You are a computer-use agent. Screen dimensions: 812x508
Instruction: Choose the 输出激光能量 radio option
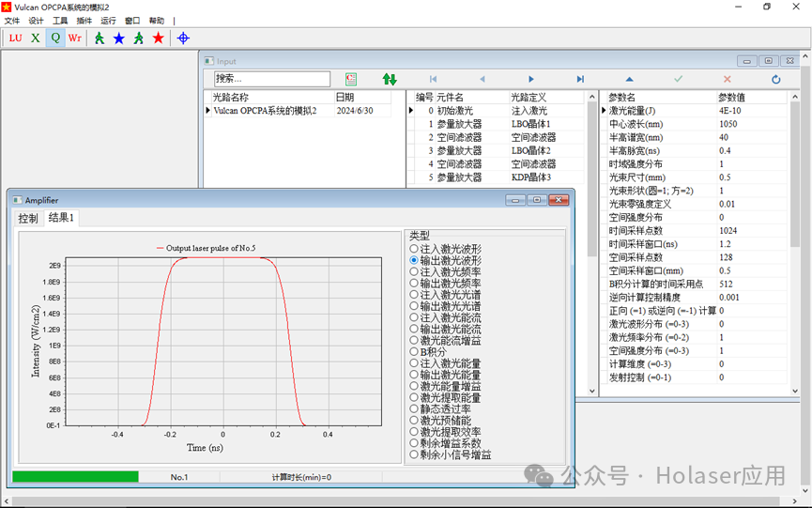pos(446,375)
